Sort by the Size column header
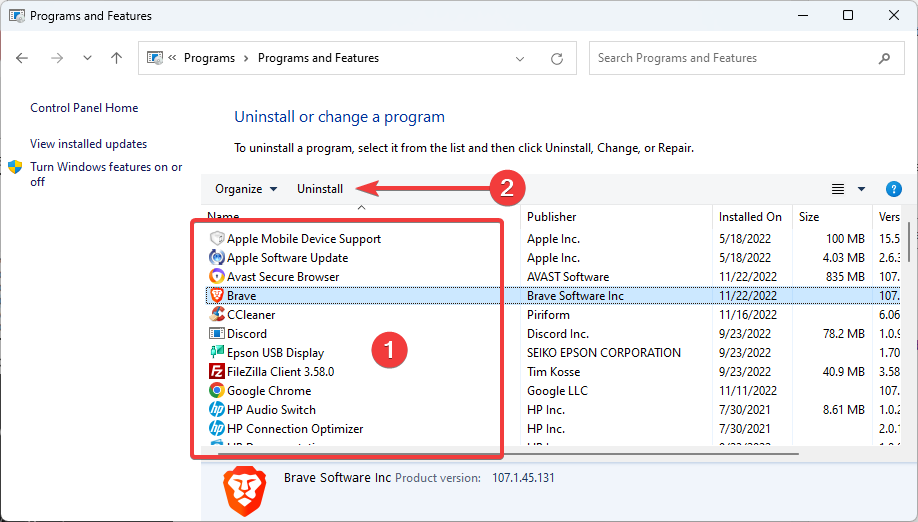This screenshot has height=522, width=918. click(809, 217)
